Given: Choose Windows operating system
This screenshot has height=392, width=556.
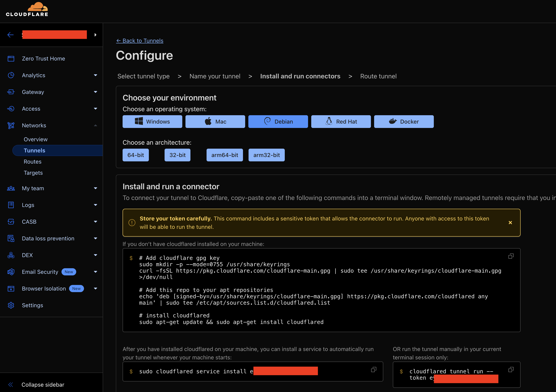Looking at the screenshot, I should pyautogui.click(x=152, y=122).
